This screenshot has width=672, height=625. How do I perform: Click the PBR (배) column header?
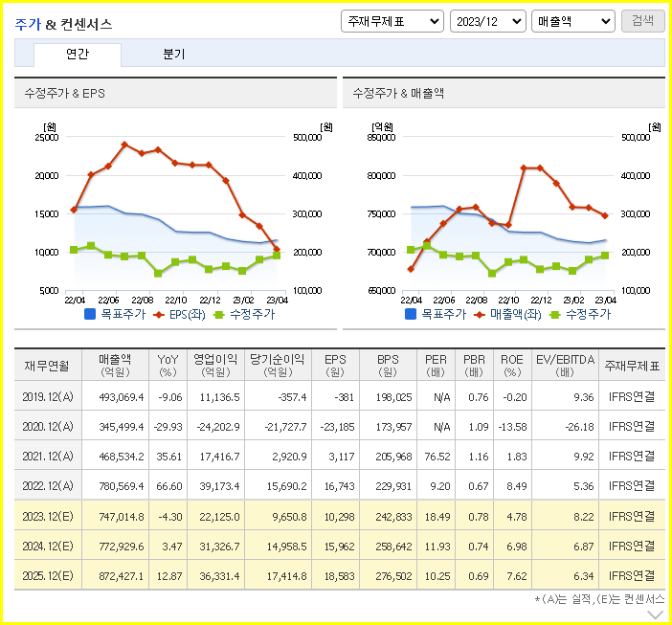pyautogui.click(x=474, y=366)
